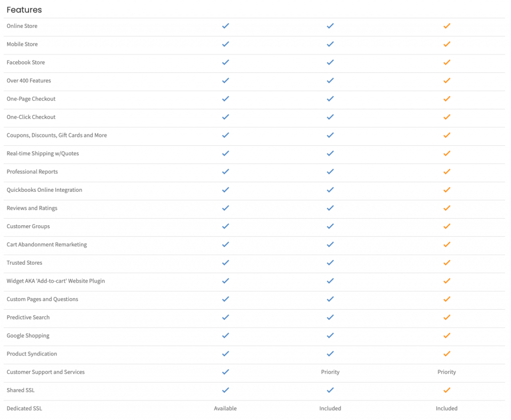Click the Features heading
This screenshot has height=420, width=511.
pos(24,10)
